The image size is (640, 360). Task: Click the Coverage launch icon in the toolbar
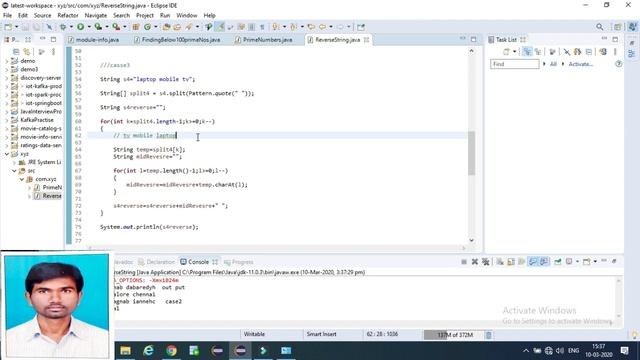pyautogui.click(x=98, y=27)
